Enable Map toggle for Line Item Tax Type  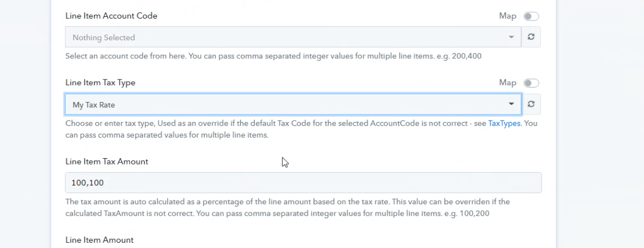click(531, 83)
